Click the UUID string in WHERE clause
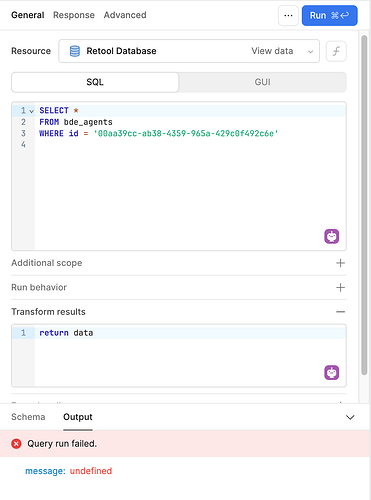Image resolution: width=371 pixels, height=500 pixels. [x=186, y=133]
